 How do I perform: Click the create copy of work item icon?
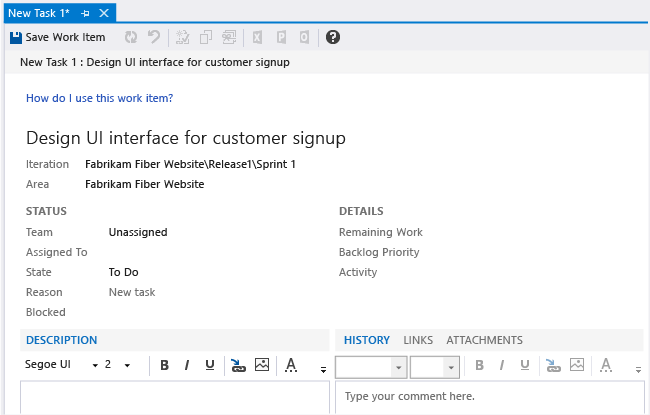[x=206, y=37]
